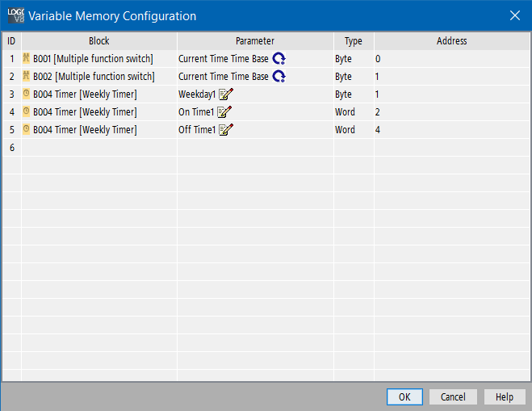Click the edit pencil icon next to On Time1
Screen dimensions: 532x411
click(x=224, y=112)
